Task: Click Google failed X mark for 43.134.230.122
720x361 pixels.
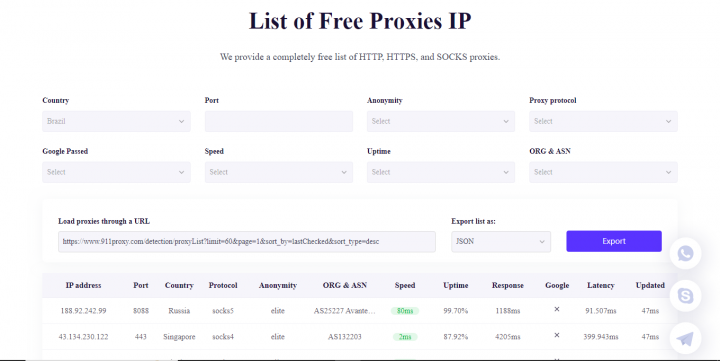Action: [x=557, y=336]
